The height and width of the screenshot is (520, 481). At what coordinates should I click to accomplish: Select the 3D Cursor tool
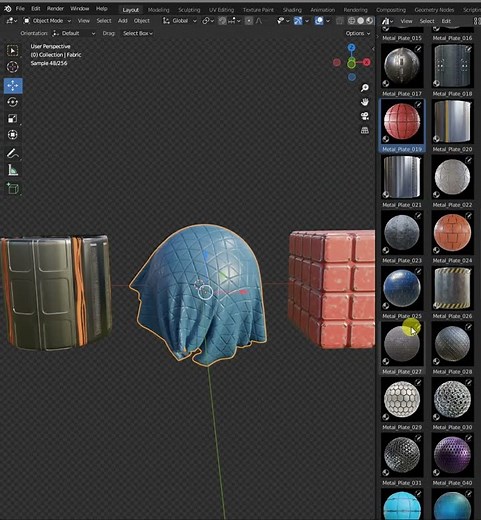[x=13, y=67]
